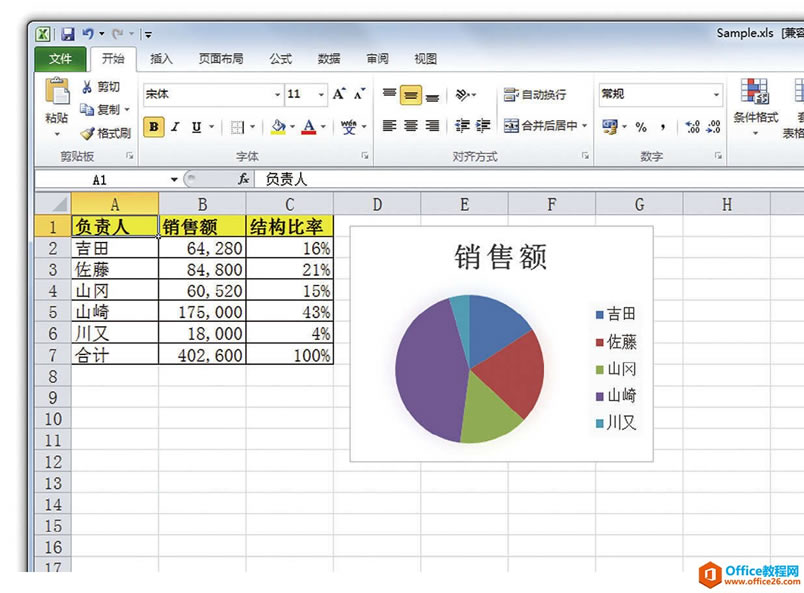Toggle Underline formatting
Viewport: 804px width, 593px height.
tap(196, 127)
